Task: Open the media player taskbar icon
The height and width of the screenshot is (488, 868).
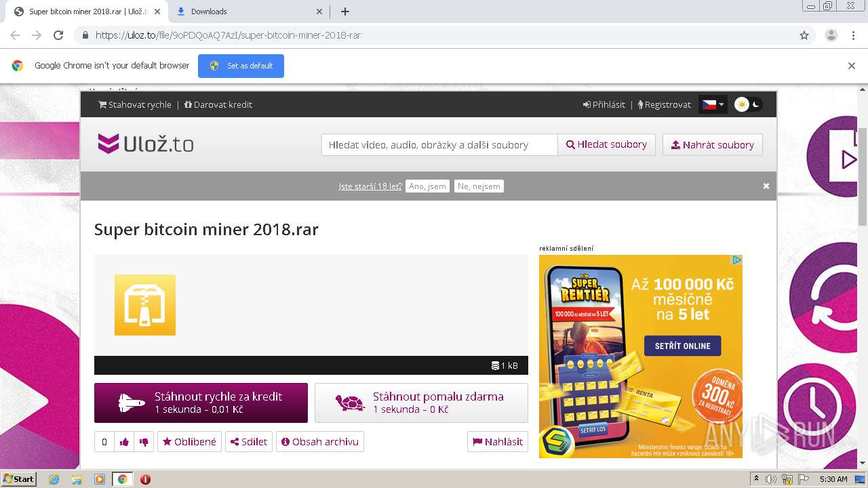Action: click(100, 479)
